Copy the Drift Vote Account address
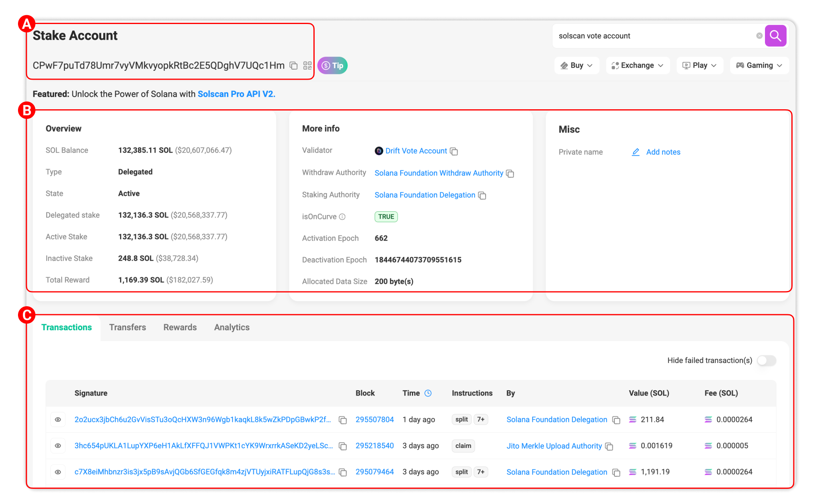The image size is (813, 504). tap(454, 151)
